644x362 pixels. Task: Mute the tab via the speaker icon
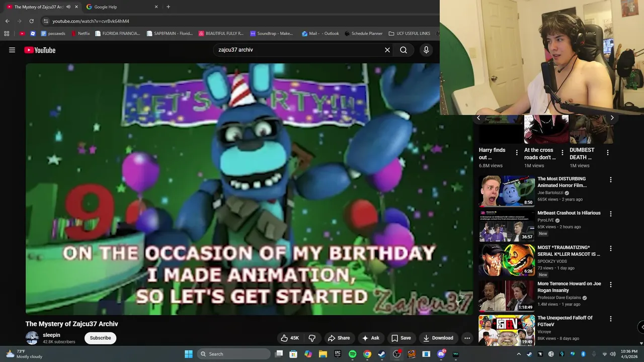coord(68,7)
